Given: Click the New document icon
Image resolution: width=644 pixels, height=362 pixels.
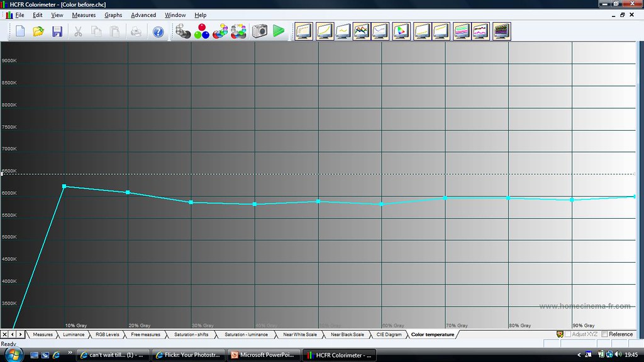Looking at the screenshot, I should coord(20,31).
